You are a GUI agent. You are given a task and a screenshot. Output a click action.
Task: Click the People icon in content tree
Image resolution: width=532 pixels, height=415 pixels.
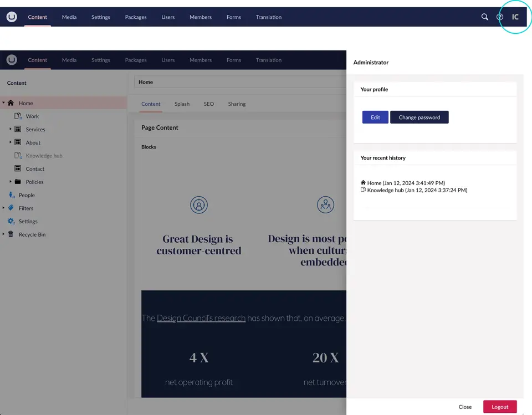tap(11, 195)
